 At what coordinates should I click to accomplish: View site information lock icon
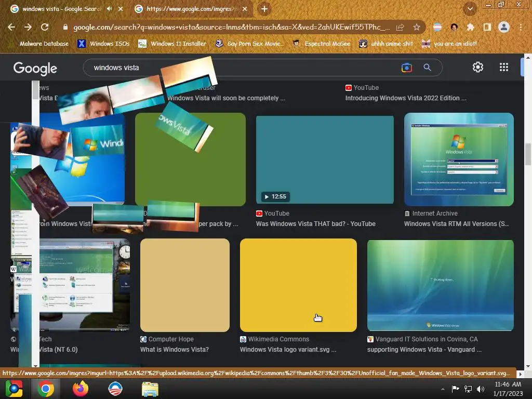(x=65, y=27)
